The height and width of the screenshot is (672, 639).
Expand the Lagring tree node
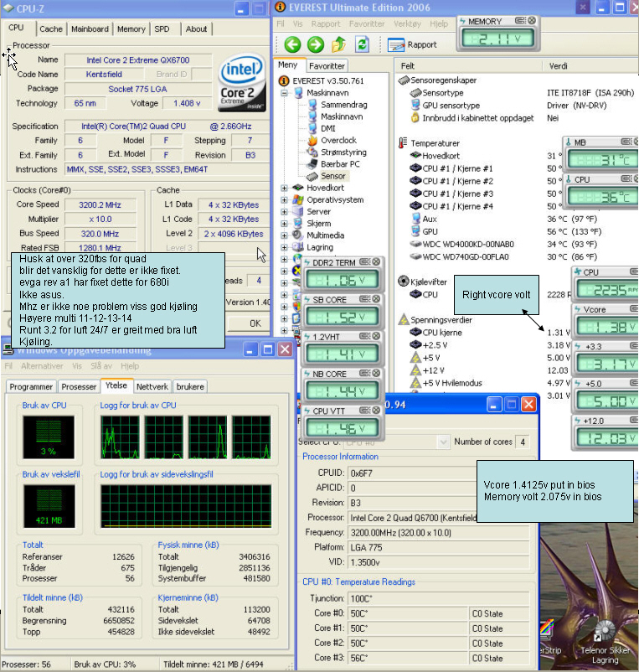[x=284, y=247]
